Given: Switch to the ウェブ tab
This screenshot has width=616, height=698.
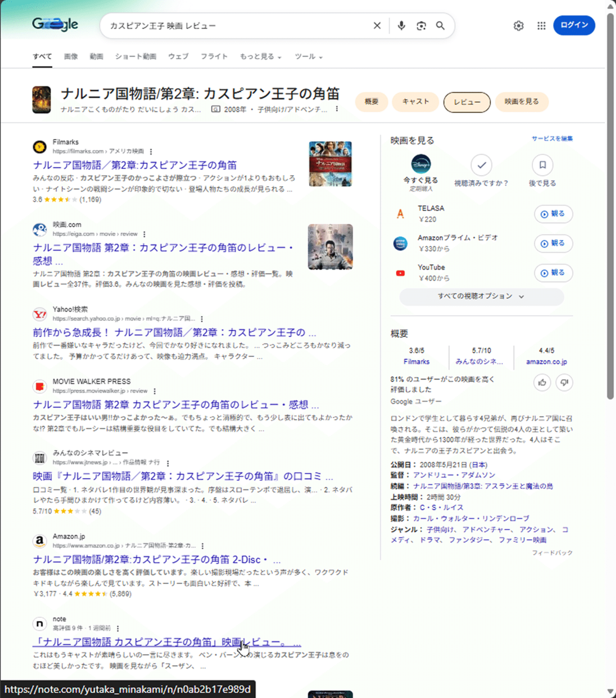Looking at the screenshot, I should point(178,56).
